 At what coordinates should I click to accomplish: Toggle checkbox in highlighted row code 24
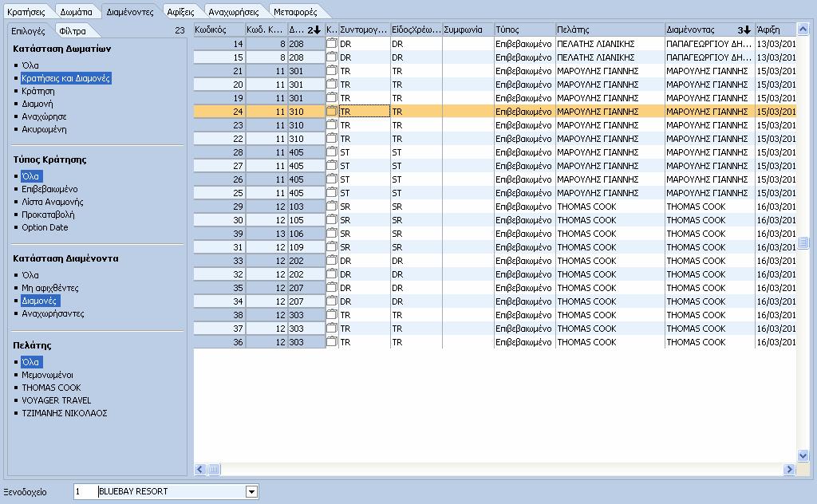(x=331, y=112)
